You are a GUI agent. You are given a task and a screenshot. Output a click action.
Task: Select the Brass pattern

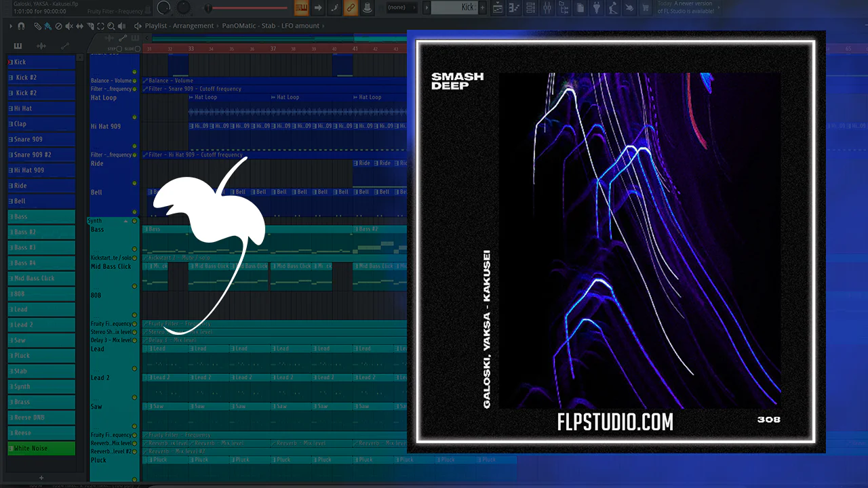[x=41, y=402]
